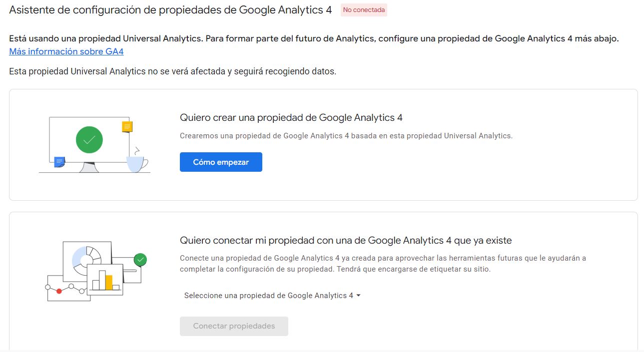
Task: Click the small green checkmark badge
Action: click(x=140, y=260)
